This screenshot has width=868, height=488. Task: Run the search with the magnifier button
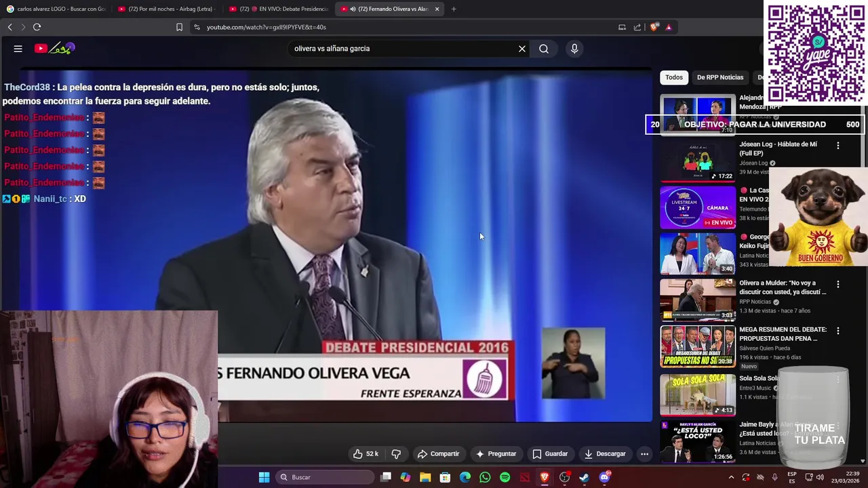544,49
